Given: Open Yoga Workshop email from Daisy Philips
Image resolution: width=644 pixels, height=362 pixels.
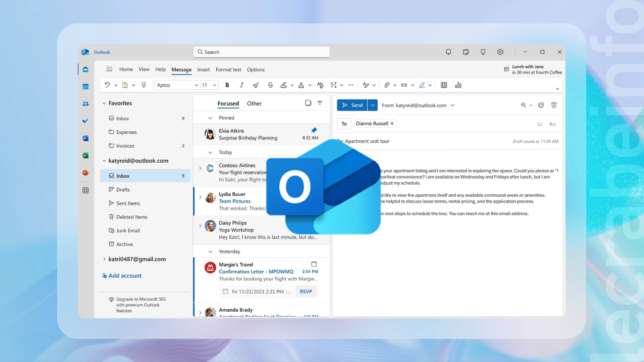Looking at the screenshot, I should click(262, 230).
